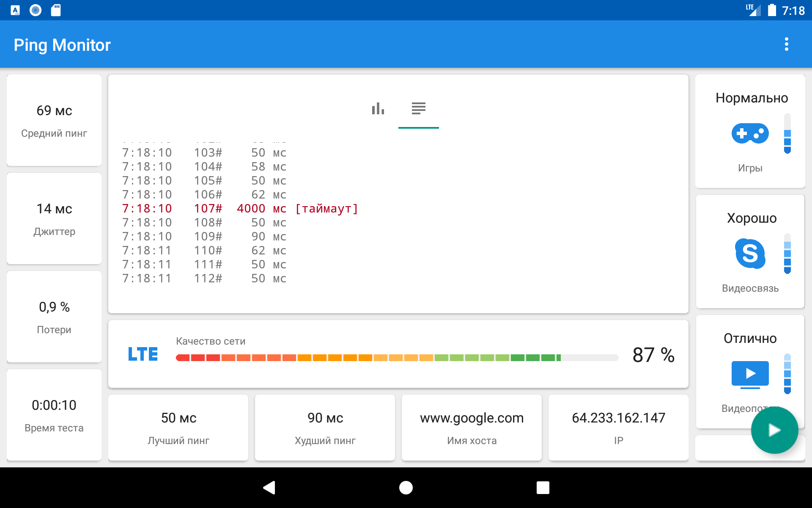
Task: Select log row 112# 50 мс
Action: point(204,278)
